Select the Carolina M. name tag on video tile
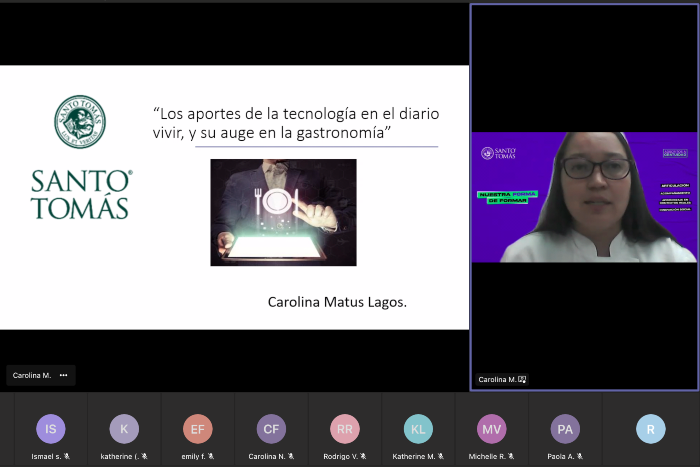The width and height of the screenshot is (700, 467). pyautogui.click(x=497, y=379)
